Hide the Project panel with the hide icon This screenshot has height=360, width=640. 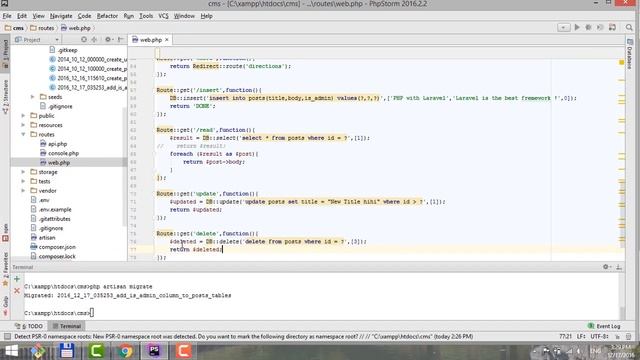(x=120, y=40)
